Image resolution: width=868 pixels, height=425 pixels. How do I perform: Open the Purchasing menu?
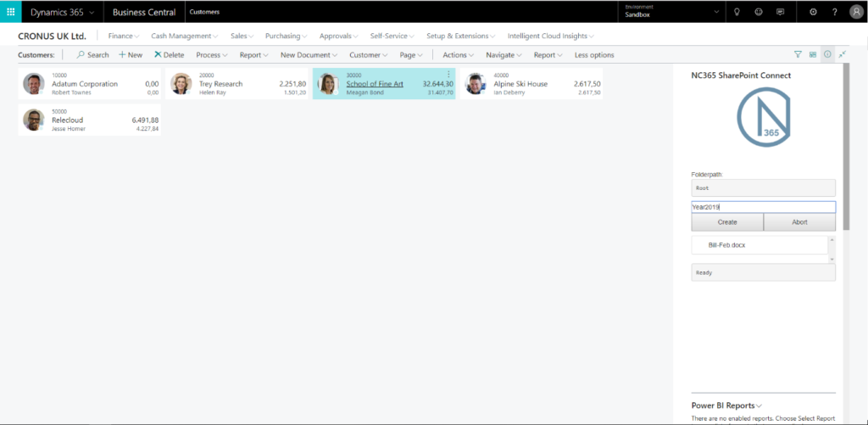click(x=287, y=36)
